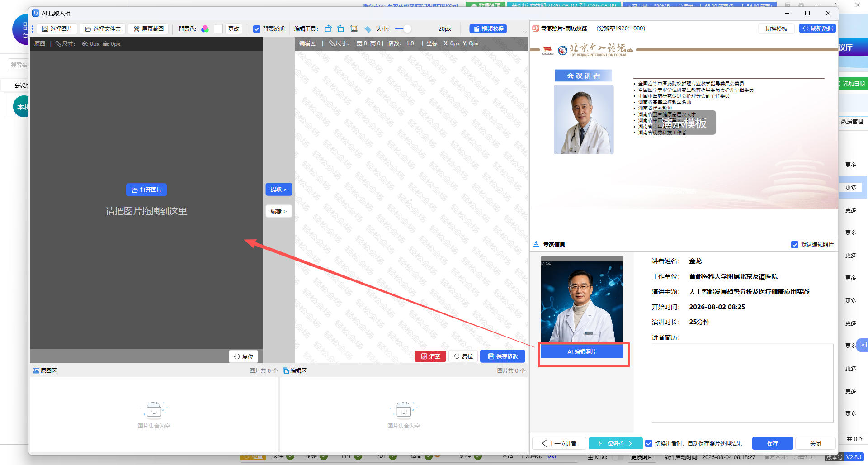
Task: Expand the toolbar overflow chevron
Action: click(x=524, y=32)
